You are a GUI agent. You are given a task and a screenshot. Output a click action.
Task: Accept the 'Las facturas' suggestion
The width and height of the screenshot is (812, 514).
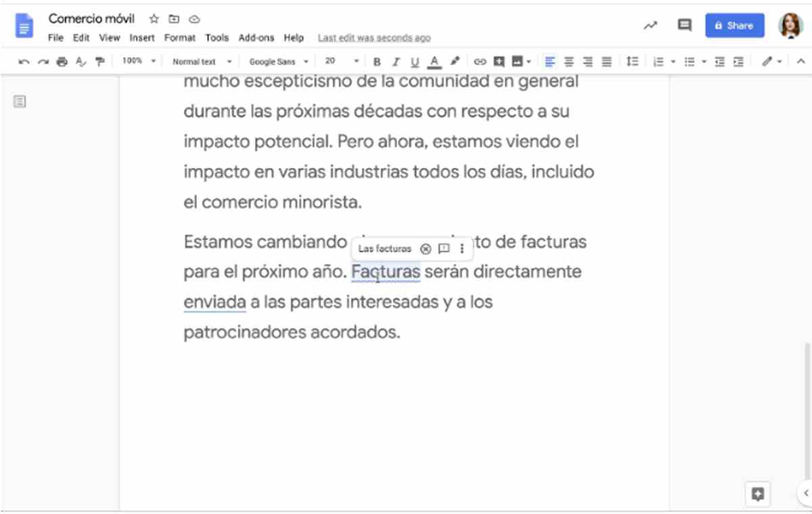(384, 249)
